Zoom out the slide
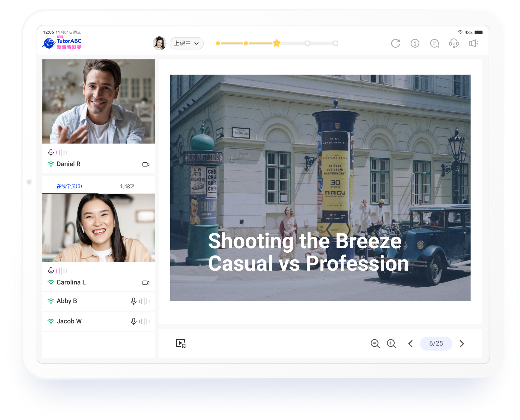Image resolution: width=520 pixels, height=420 pixels. point(375,343)
